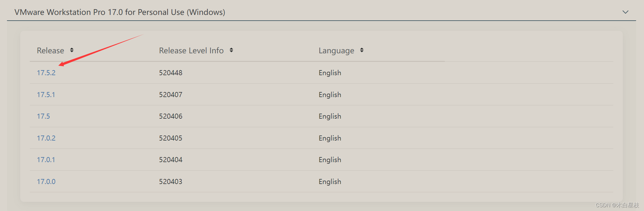Screen dimensions: 644x211
Task: Sort by Release Level Info arrows
Action: click(x=231, y=50)
